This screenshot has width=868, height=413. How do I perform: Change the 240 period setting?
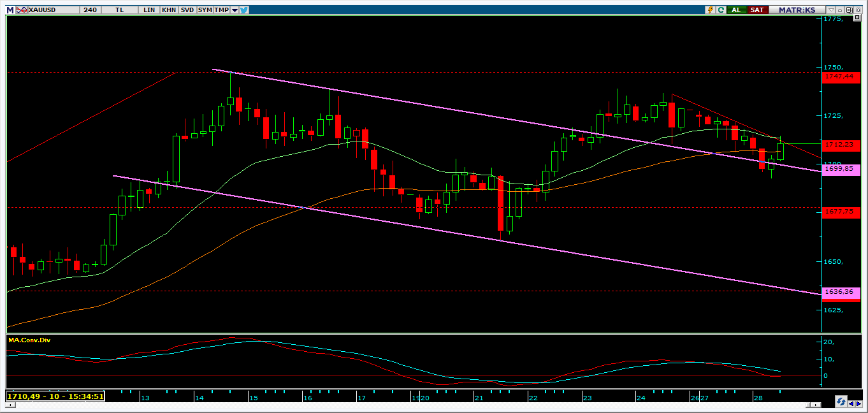pyautogui.click(x=90, y=10)
